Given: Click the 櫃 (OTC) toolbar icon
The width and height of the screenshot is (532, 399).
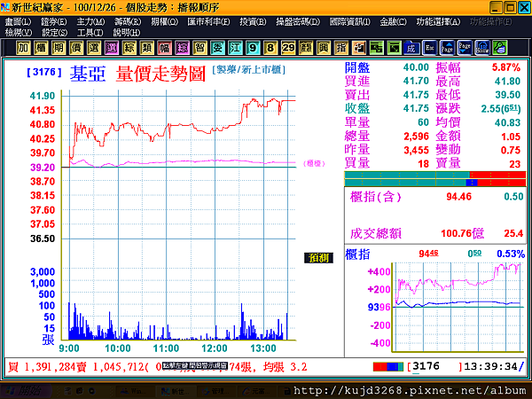Looking at the screenshot, I should [x=41, y=48].
